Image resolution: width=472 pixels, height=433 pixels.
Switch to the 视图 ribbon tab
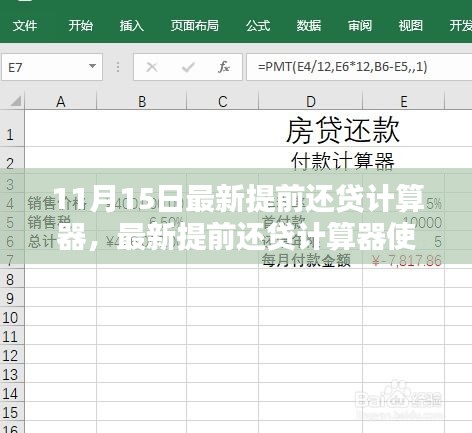pyautogui.click(x=411, y=25)
